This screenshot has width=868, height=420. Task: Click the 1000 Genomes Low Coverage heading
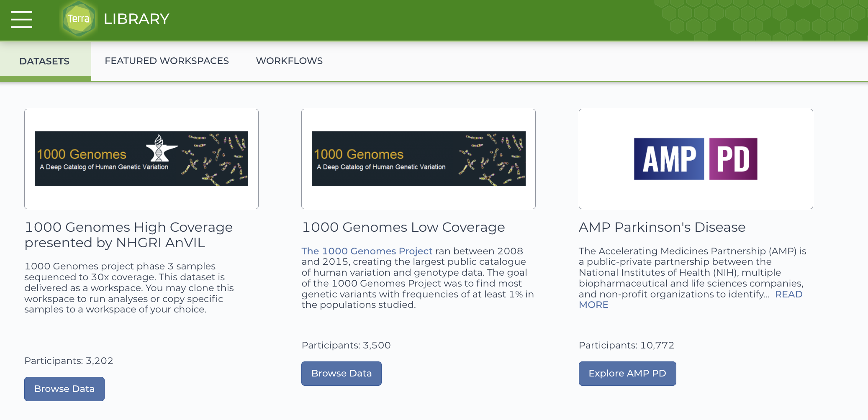[x=403, y=227]
